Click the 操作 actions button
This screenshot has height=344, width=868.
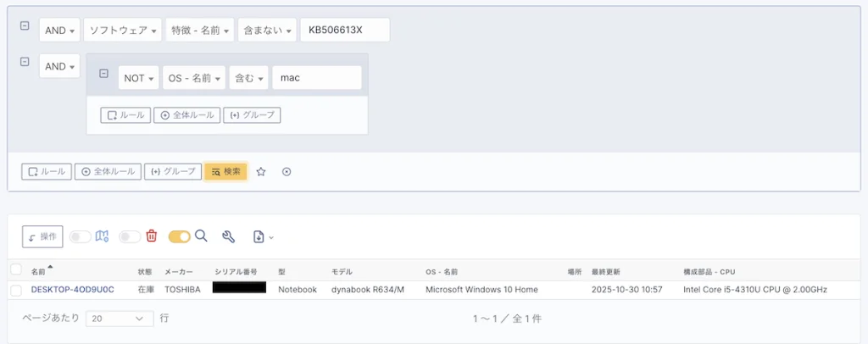click(42, 236)
